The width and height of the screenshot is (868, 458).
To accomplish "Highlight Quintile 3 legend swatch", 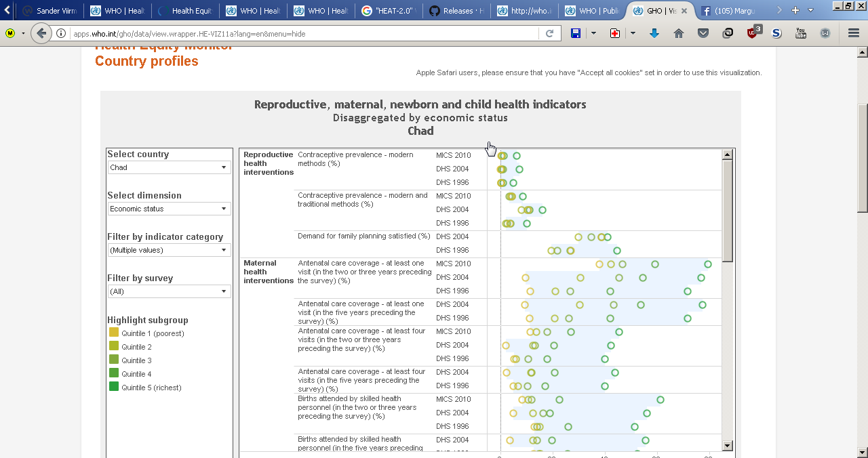I will pyautogui.click(x=114, y=360).
